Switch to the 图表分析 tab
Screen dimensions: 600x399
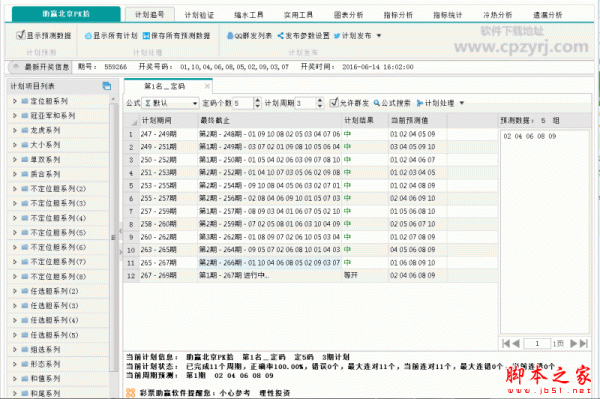click(x=348, y=15)
